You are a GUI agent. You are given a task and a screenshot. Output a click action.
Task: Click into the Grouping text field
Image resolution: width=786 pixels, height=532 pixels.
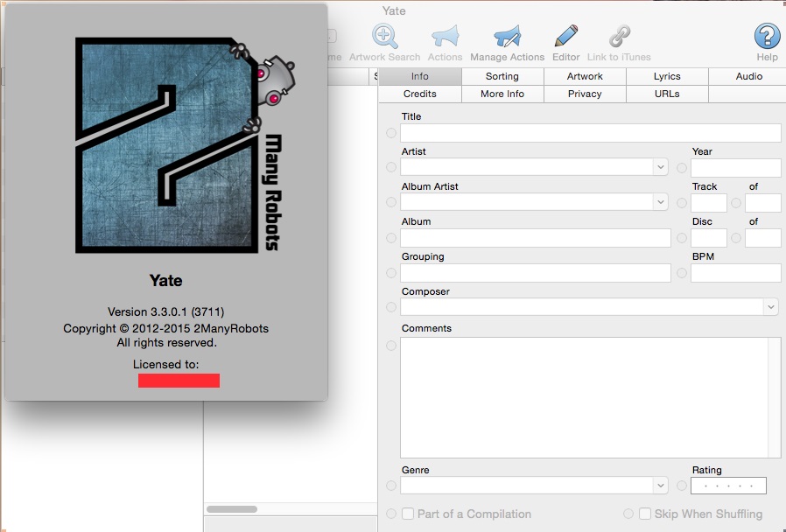[536, 273]
